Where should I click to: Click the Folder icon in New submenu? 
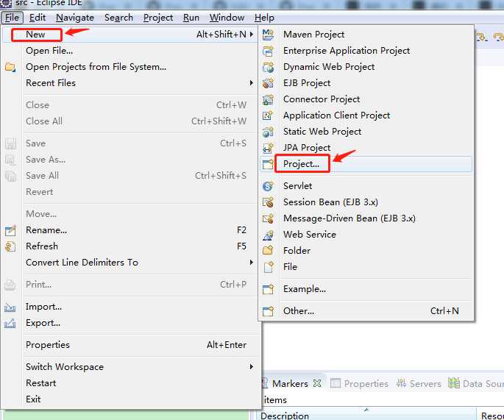pos(268,251)
